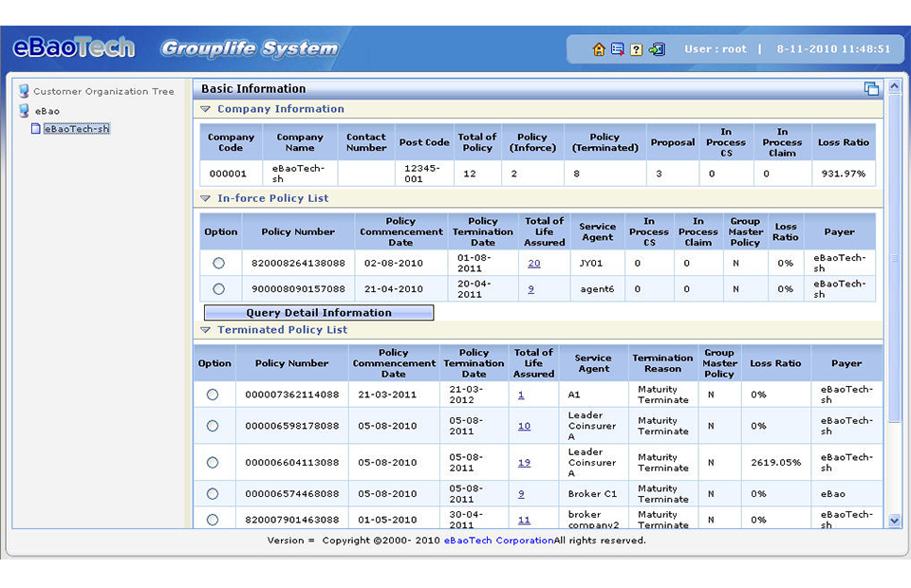Go to the home page icon

pos(599,49)
